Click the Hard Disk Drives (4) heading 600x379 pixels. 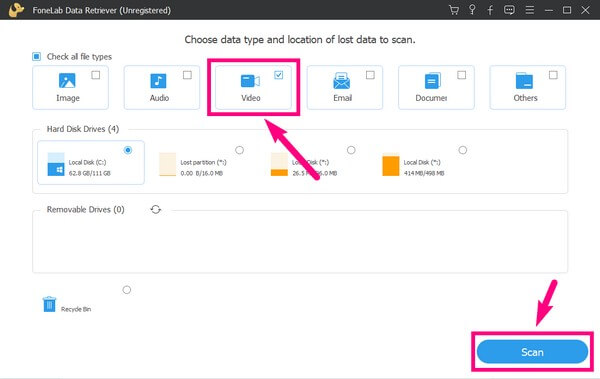pyautogui.click(x=83, y=129)
